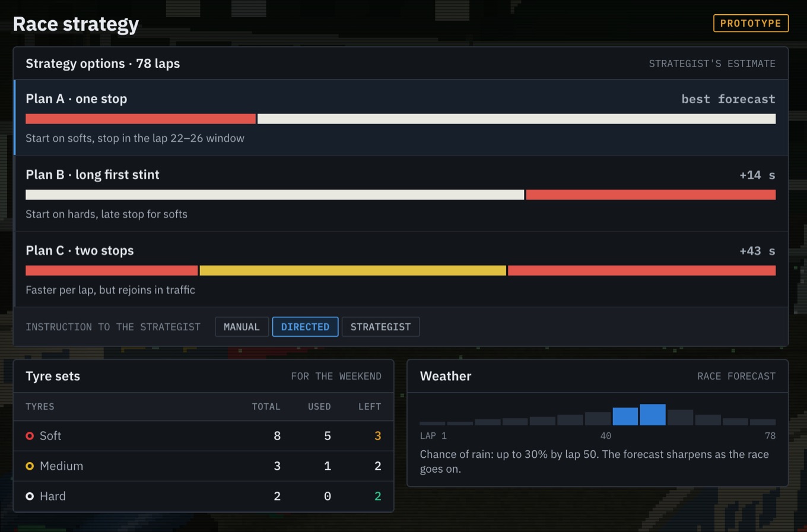The height and width of the screenshot is (532, 807).
Task: Click the yellow Medium tyre compound icon
Action: 30,466
